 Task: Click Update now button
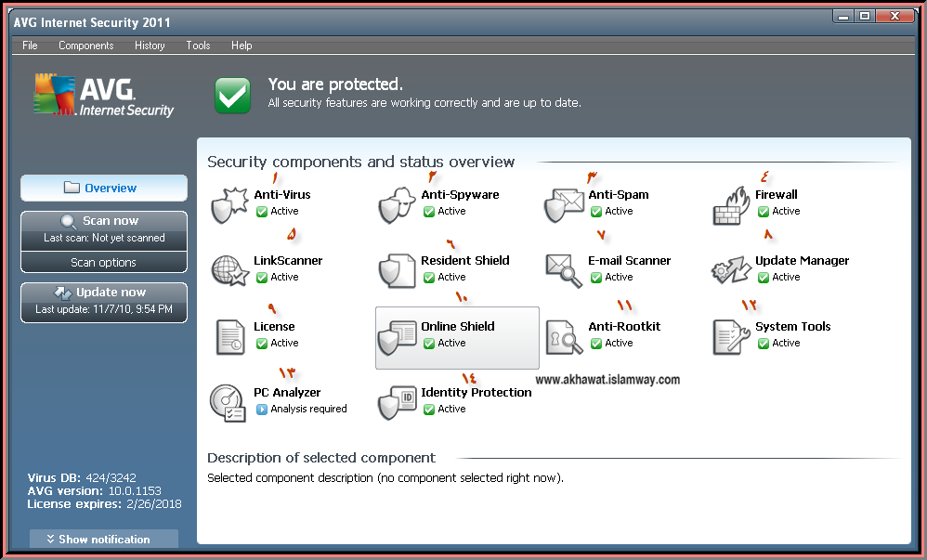(x=104, y=302)
